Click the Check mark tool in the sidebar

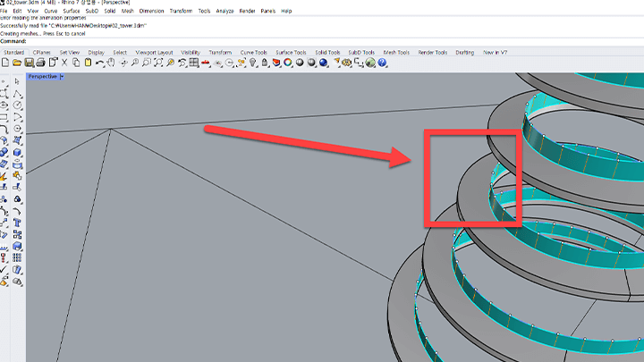[x=4, y=270]
